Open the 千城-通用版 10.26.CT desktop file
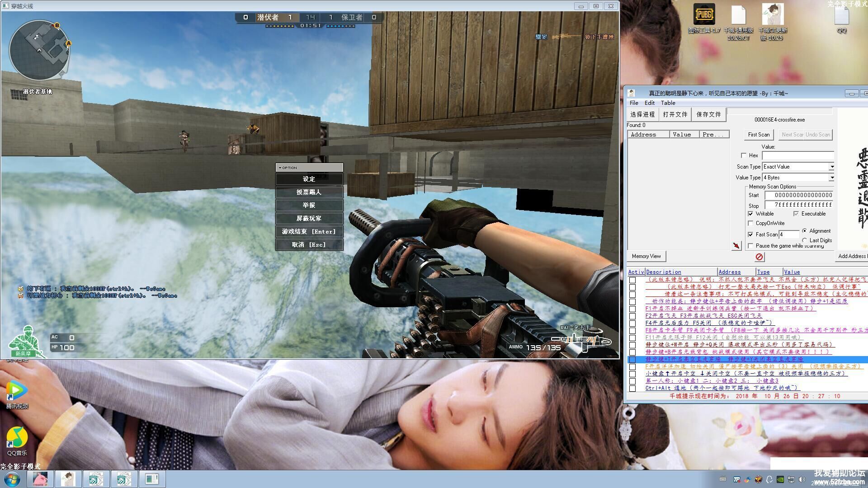 pyautogui.click(x=738, y=22)
